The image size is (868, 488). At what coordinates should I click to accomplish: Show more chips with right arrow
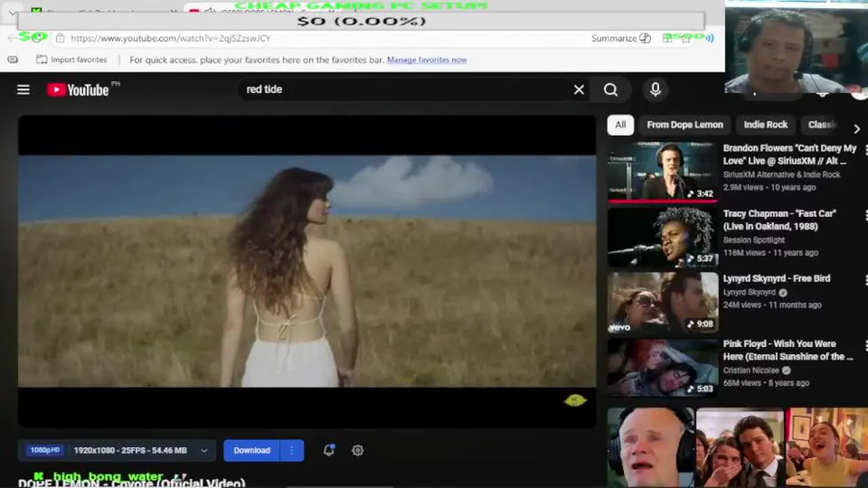tap(856, 128)
